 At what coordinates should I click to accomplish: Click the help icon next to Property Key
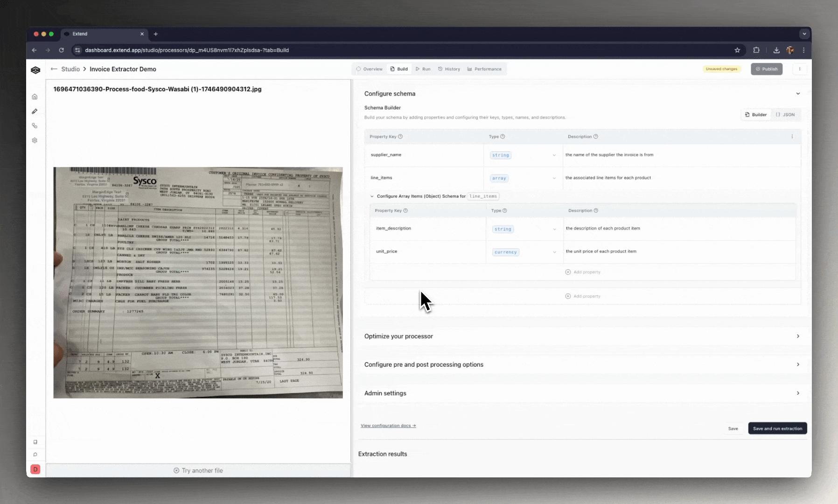400,137
